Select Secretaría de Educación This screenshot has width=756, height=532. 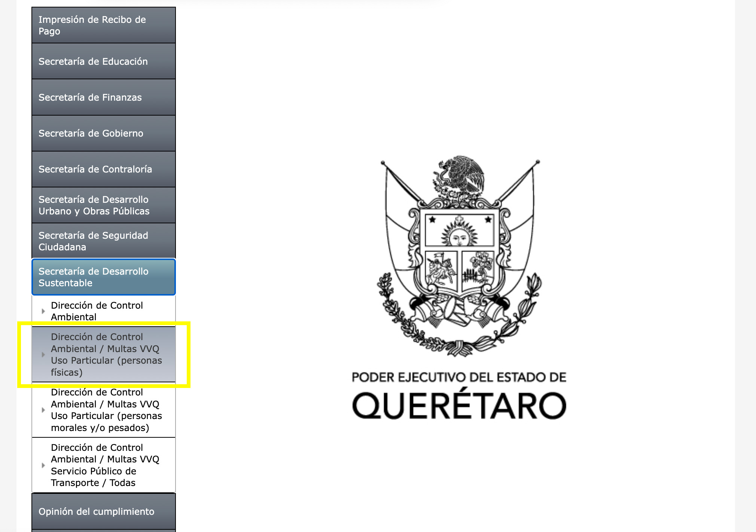104,61
